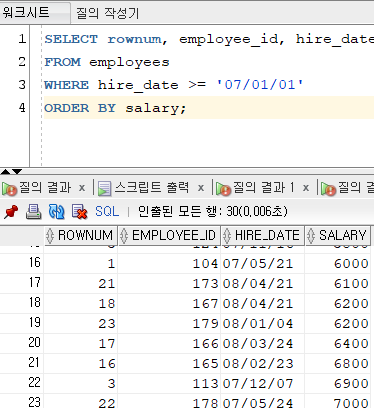
Task: Click the delete row icon
Action: (79, 212)
